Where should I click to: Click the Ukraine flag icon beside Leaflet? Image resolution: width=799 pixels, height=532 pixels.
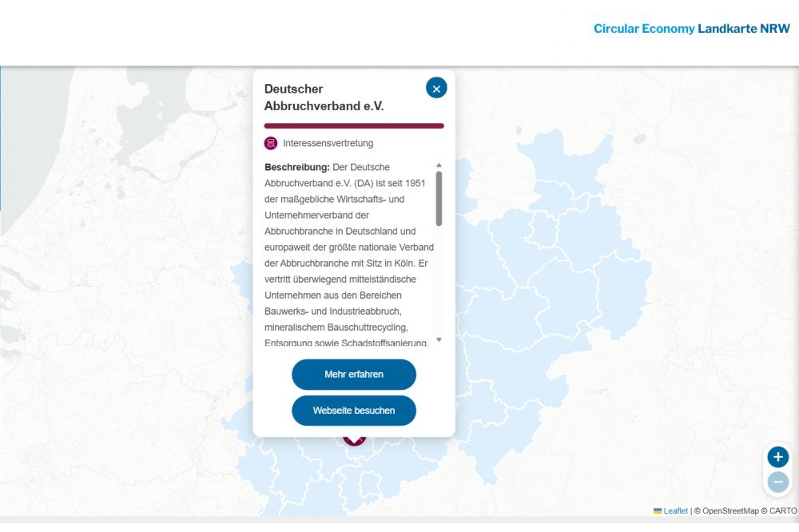[x=658, y=511]
